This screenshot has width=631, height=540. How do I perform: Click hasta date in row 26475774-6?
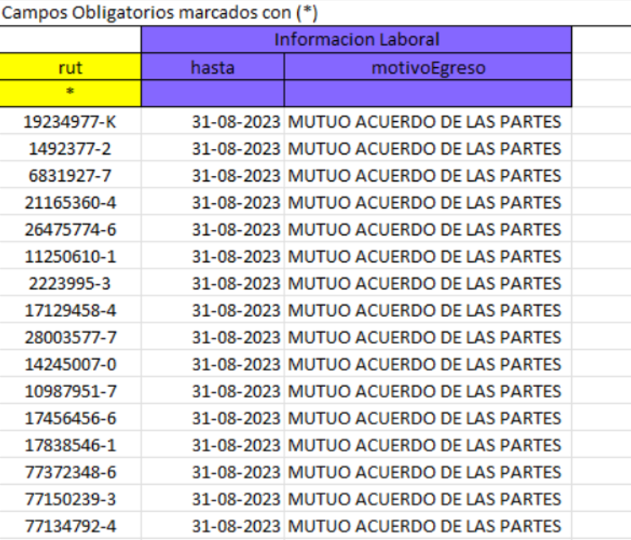pos(213,229)
